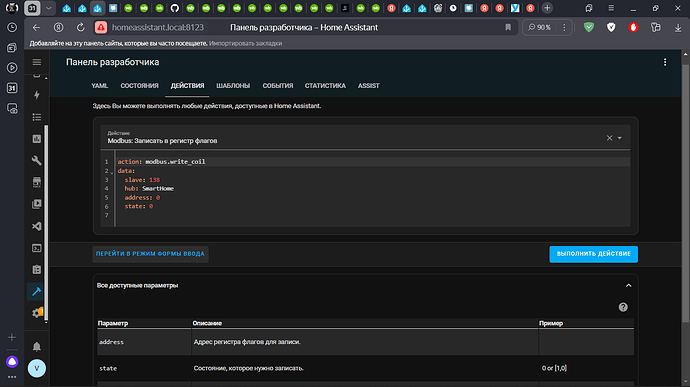Fold the data block on line 2
Screen dimensions: 690x387
(112, 173)
